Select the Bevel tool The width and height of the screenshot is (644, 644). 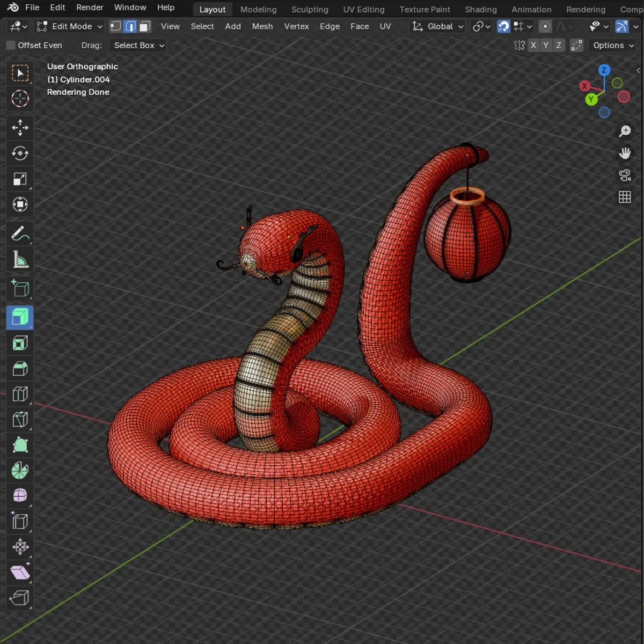[20, 369]
